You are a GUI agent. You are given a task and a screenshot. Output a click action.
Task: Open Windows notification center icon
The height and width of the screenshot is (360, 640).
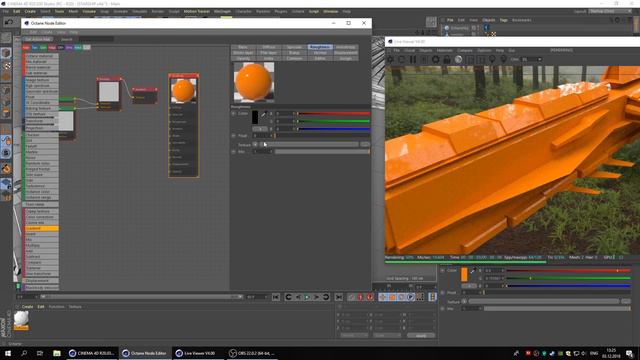630,353
